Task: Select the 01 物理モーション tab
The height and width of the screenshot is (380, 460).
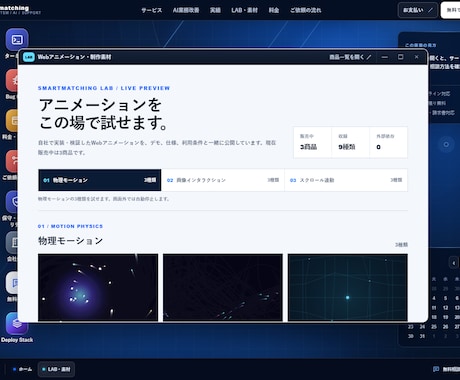Action: tap(100, 180)
